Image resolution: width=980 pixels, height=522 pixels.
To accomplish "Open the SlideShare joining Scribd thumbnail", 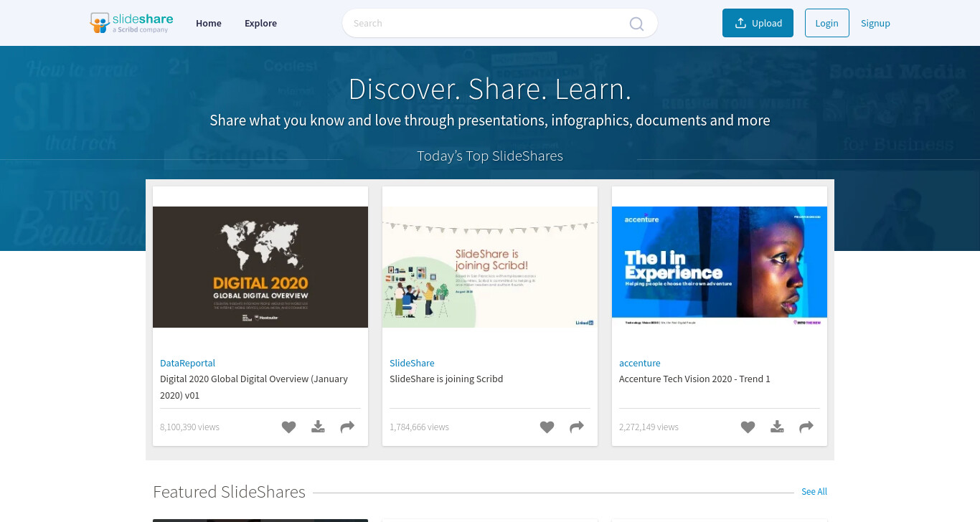I will 490,267.
